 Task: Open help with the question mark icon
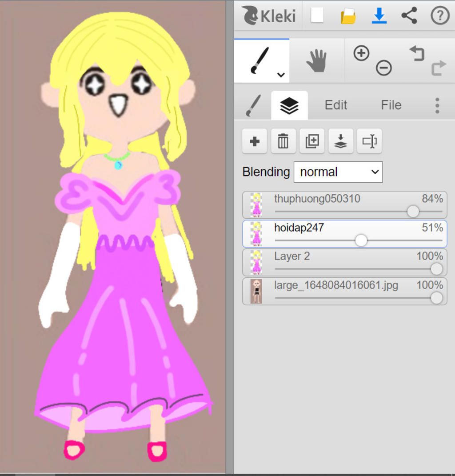[x=440, y=16]
